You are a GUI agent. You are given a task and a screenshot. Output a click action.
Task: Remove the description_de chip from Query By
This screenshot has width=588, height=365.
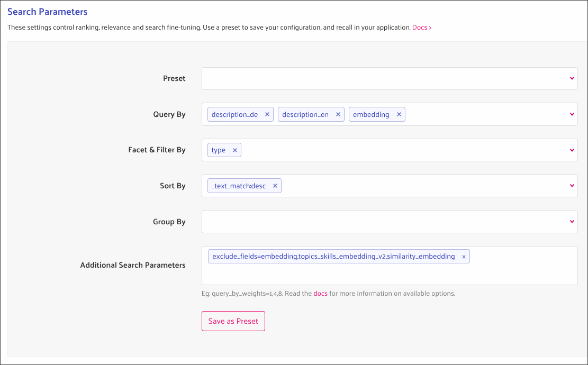[x=267, y=114]
